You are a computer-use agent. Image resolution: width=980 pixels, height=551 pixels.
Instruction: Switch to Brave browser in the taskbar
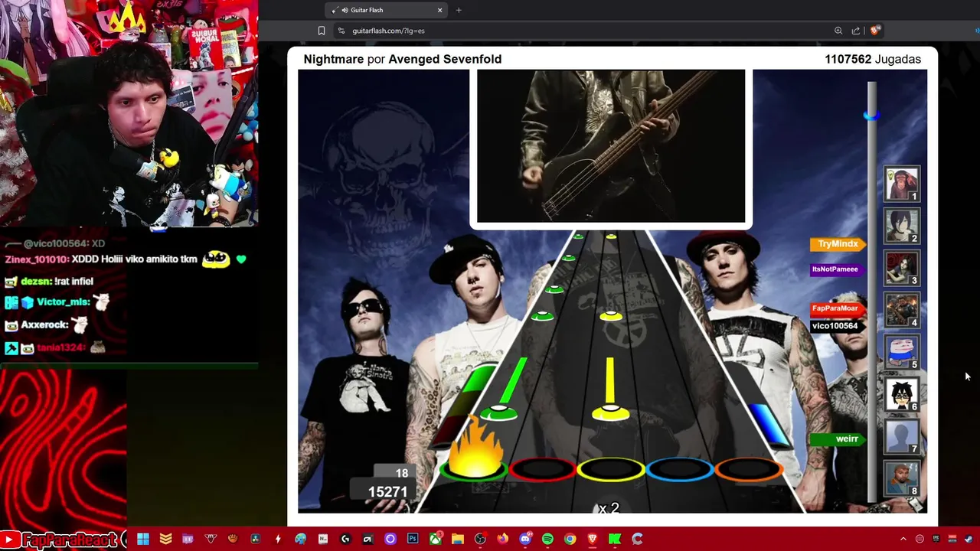click(x=592, y=539)
